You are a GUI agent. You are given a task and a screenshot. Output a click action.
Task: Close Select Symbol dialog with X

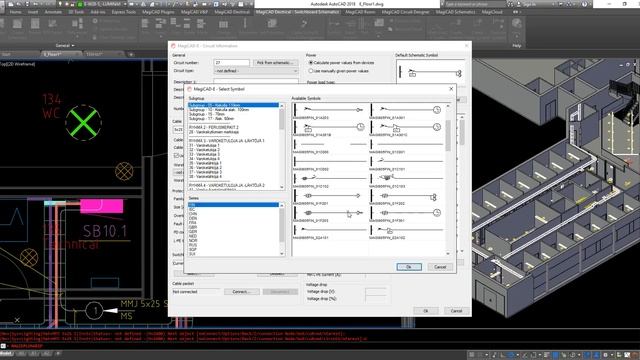click(451, 89)
